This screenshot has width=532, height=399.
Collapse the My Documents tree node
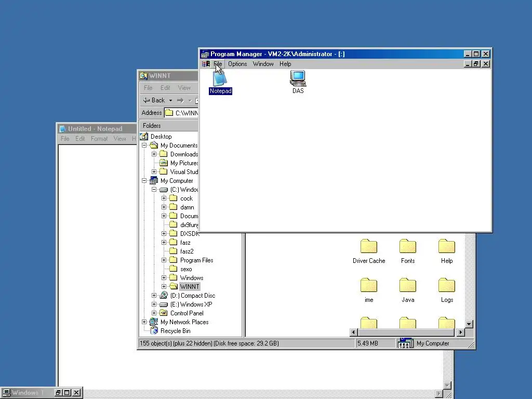pyautogui.click(x=144, y=145)
